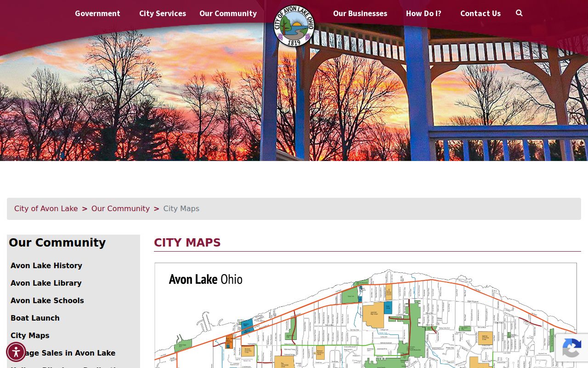Image resolution: width=588 pixels, height=368 pixels.
Task: Click the Avon Lake Ohio map image
Action: click(366, 316)
